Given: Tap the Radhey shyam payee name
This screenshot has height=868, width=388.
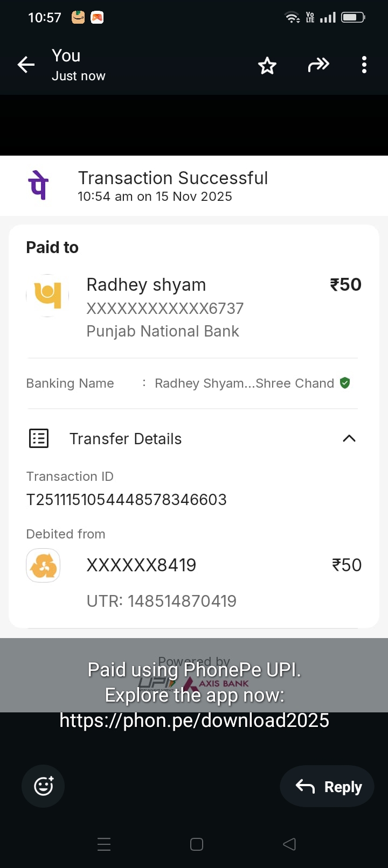Looking at the screenshot, I should point(146,285).
